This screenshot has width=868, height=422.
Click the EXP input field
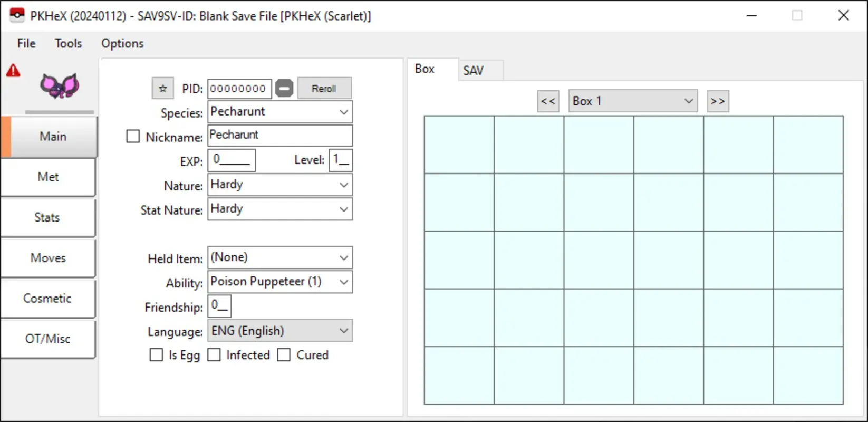pyautogui.click(x=232, y=160)
